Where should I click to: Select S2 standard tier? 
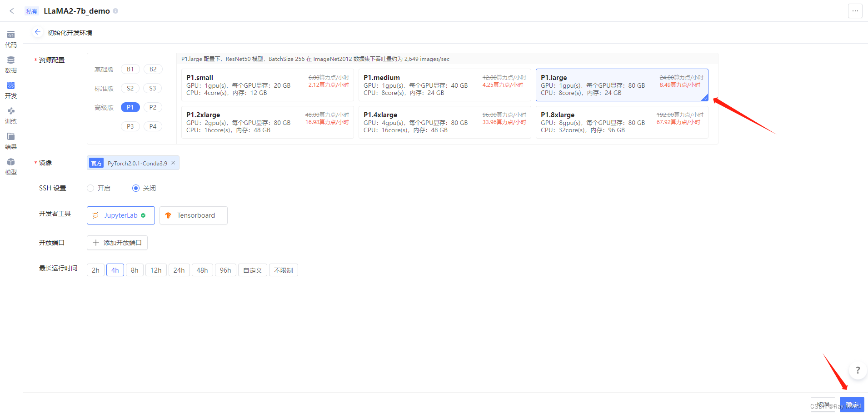130,88
